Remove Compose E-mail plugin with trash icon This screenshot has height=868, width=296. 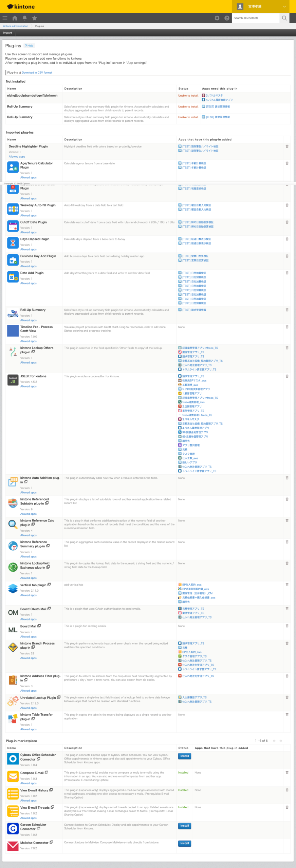(x=287, y=773)
